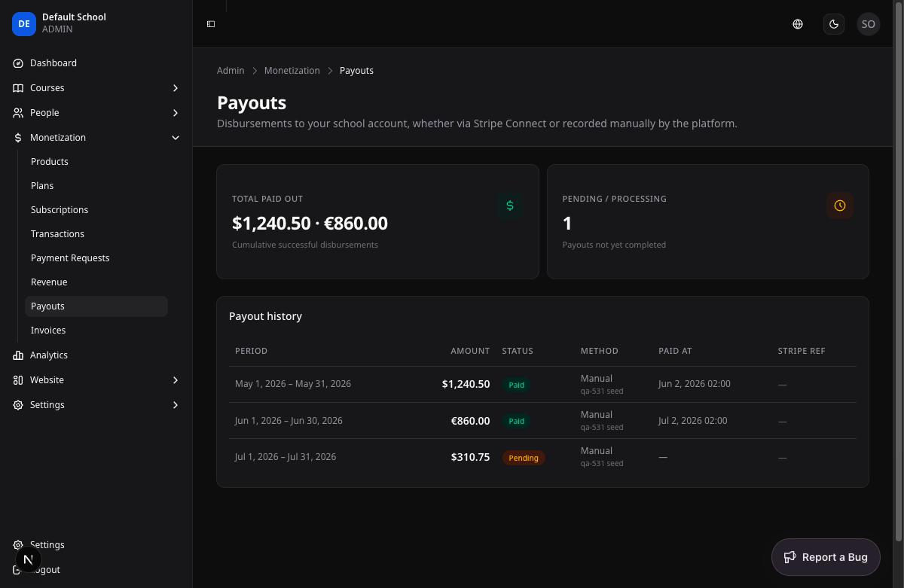The height and width of the screenshot is (588, 904).
Task: Expand the People submenu chevron
Action: 176,113
